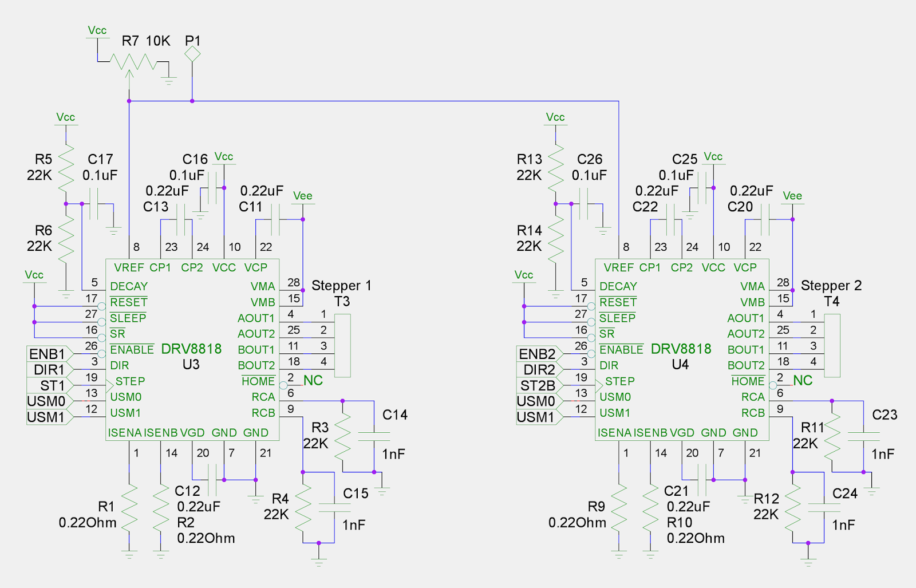
Task: Click the R4 22K resistor symbol
Action: [303, 507]
